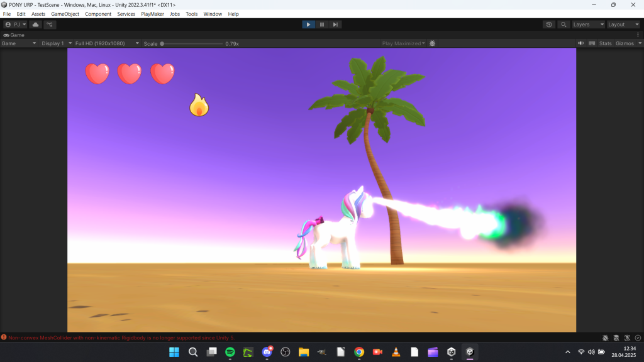Screen dimensions: 644x362
Task: Toggle the frame debugger bug icon
Action: (433, 43)
